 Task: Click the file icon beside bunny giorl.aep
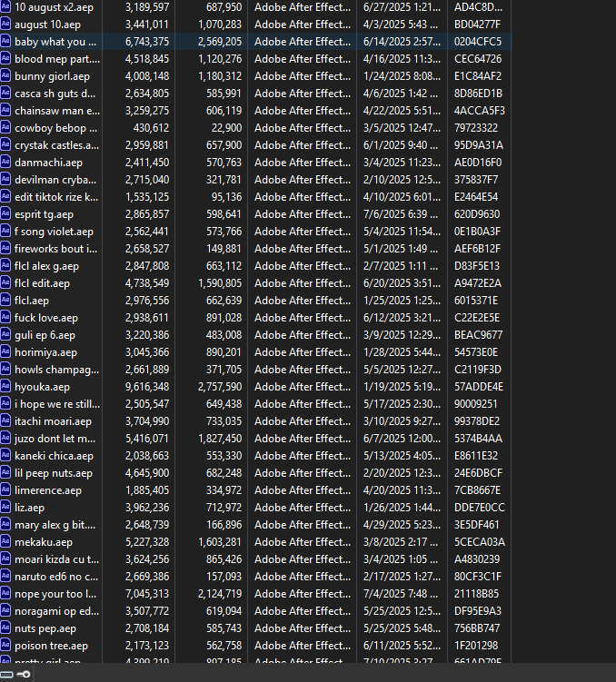pyautogui.click(x=5, y=75)
